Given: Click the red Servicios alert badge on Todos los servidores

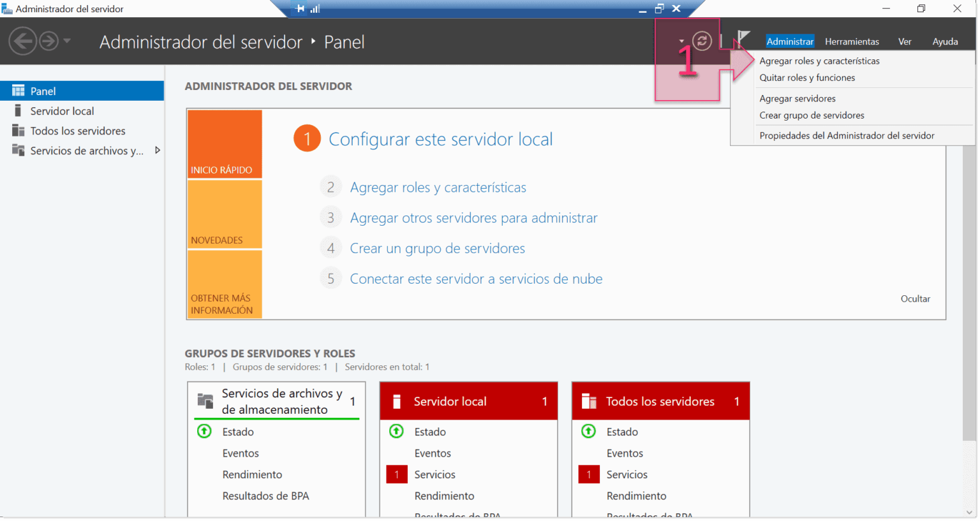Looking at the screenshot, I should point(588,474).
